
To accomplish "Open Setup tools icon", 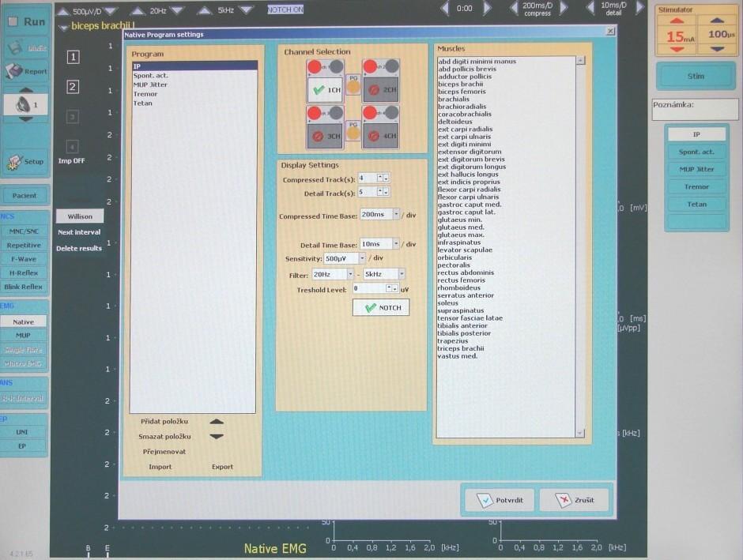I will coord(15,161).
